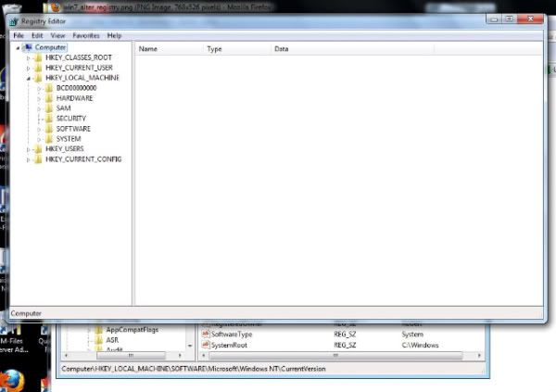Select AppCompatFlags in background window tree

point(132,330)
